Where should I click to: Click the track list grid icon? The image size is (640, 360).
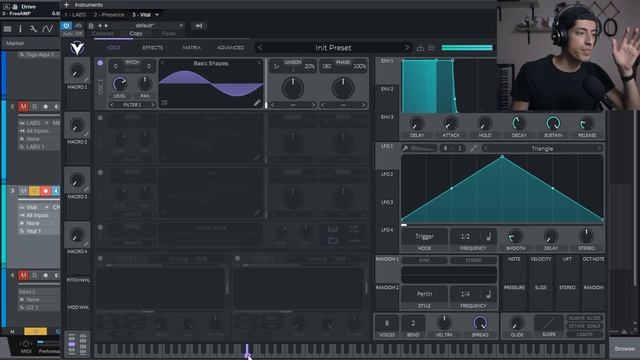pos(7,29)
